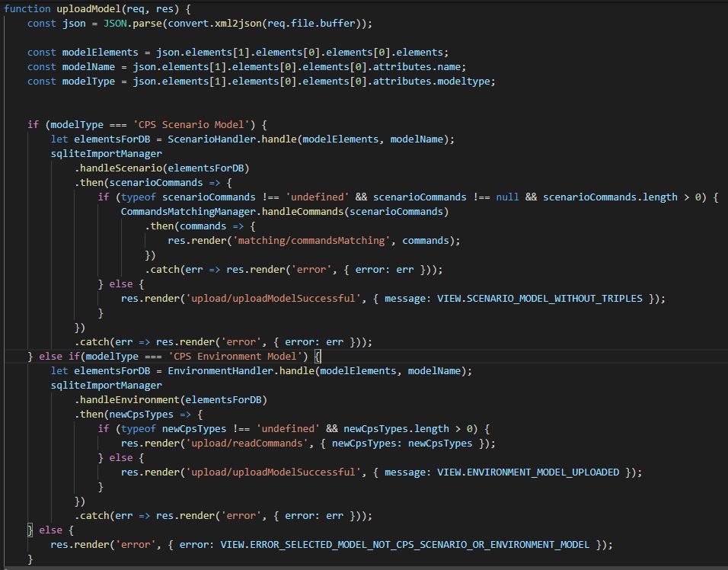Viewport: 728px width, 570px height.
Task: Click the .then(scenarioCommands => line
Action: (153, 182)
